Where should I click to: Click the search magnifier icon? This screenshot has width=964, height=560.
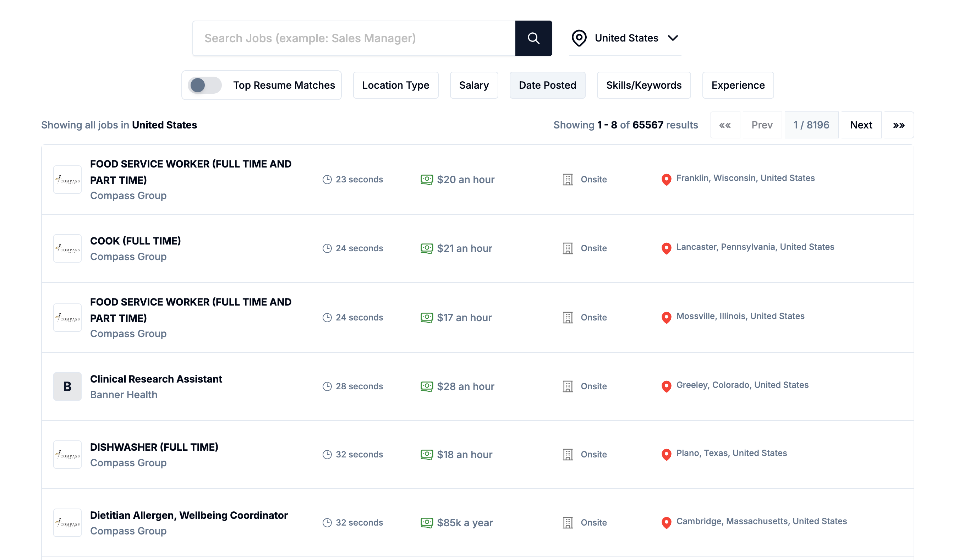(533, 38)
